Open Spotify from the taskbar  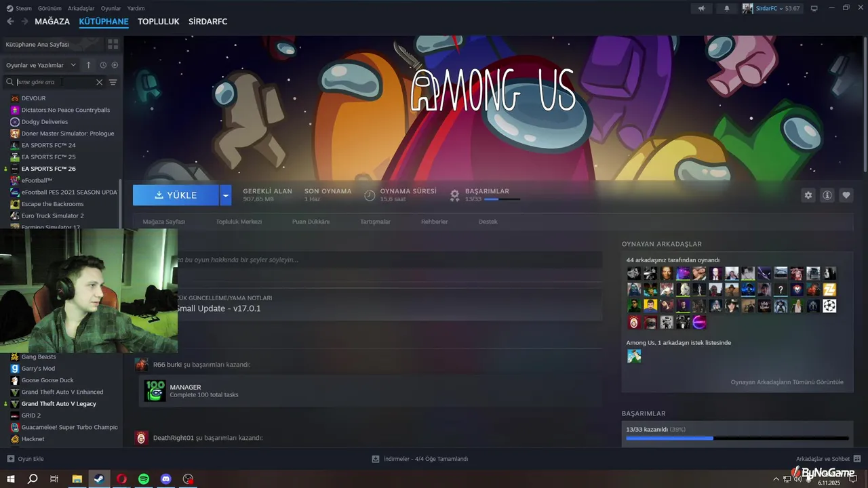144,479
